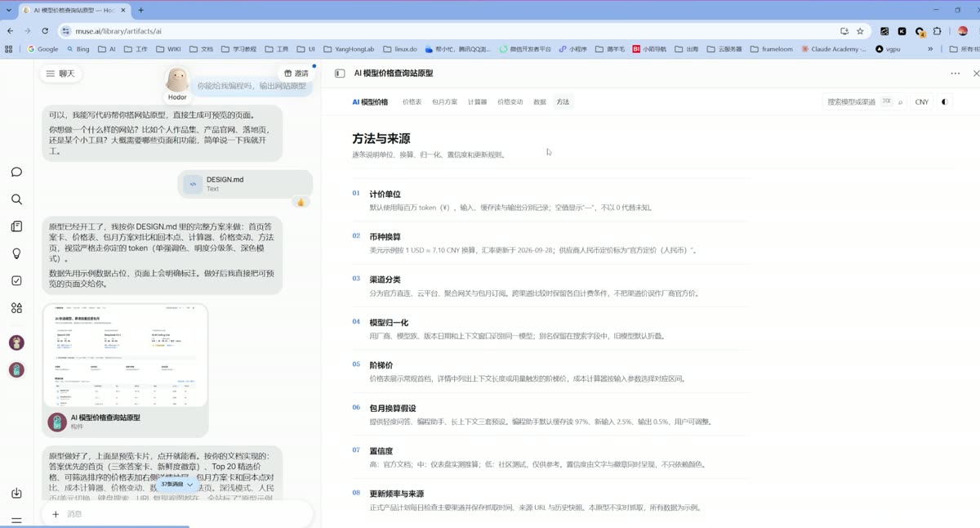Toggle the artifact side panel icon

(340, 74)
